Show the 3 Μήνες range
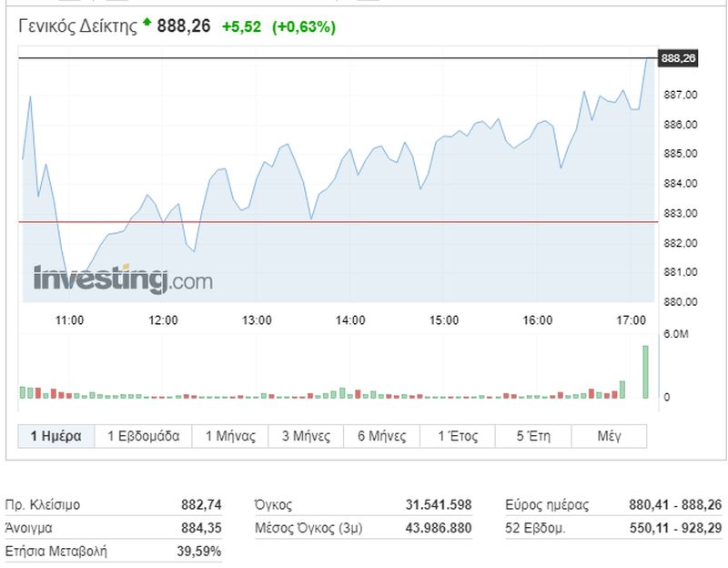The height and width of the screenshot is (568, 728). (306, 436)
